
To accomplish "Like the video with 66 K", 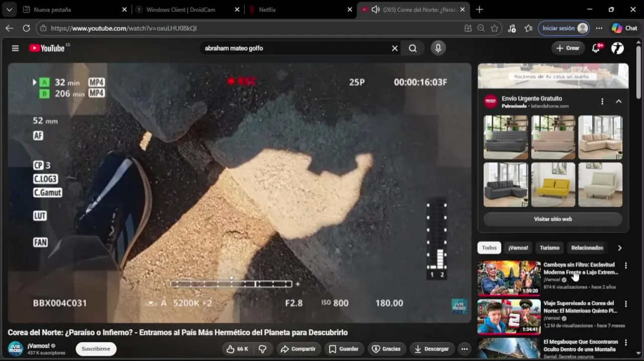I will (237, 349).
